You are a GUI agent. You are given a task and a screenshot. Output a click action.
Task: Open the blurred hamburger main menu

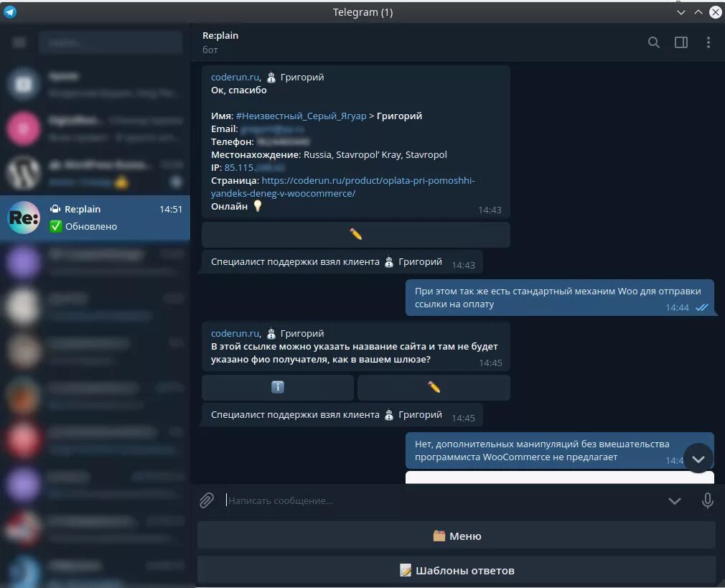(19, 42)
